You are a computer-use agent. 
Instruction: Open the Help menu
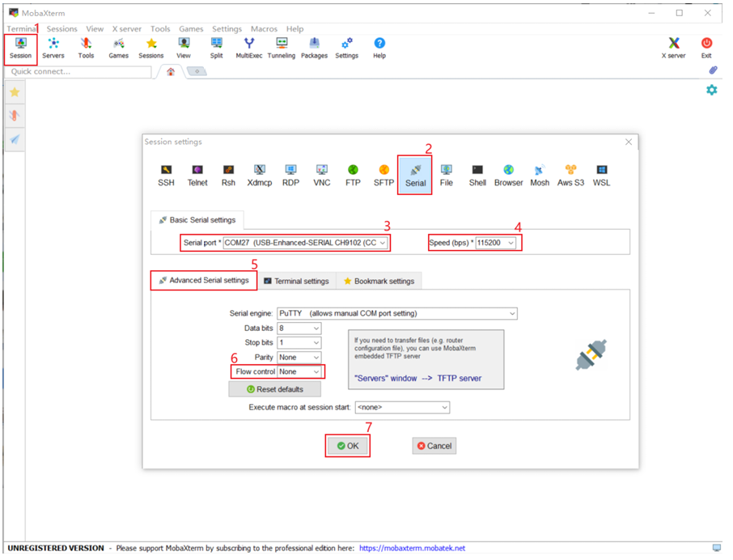[x=294, y=28]
